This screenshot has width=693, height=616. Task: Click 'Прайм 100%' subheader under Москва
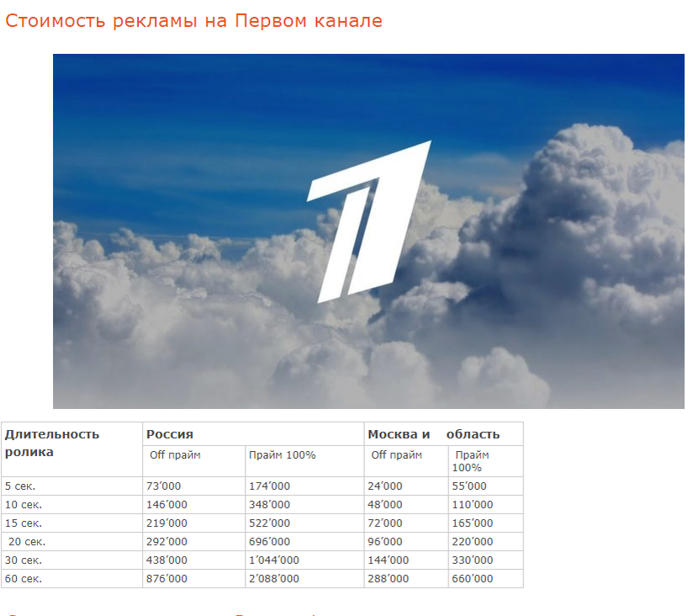click(470, 461)
